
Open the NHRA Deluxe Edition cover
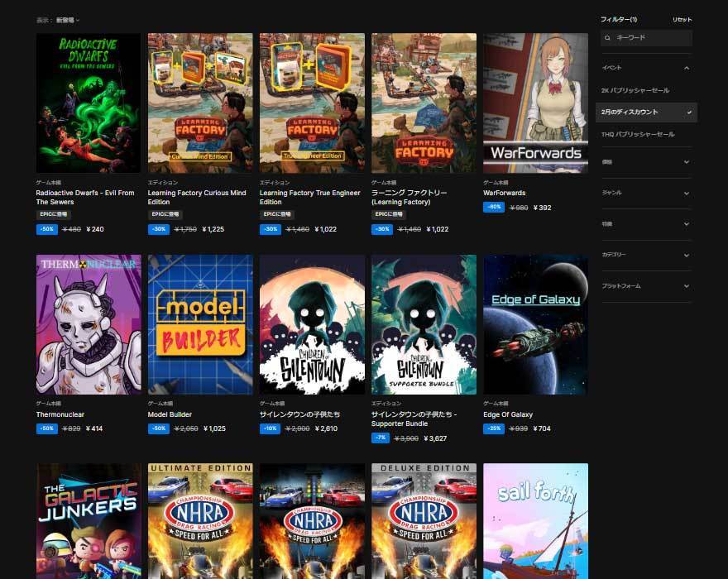coord(424,521)
